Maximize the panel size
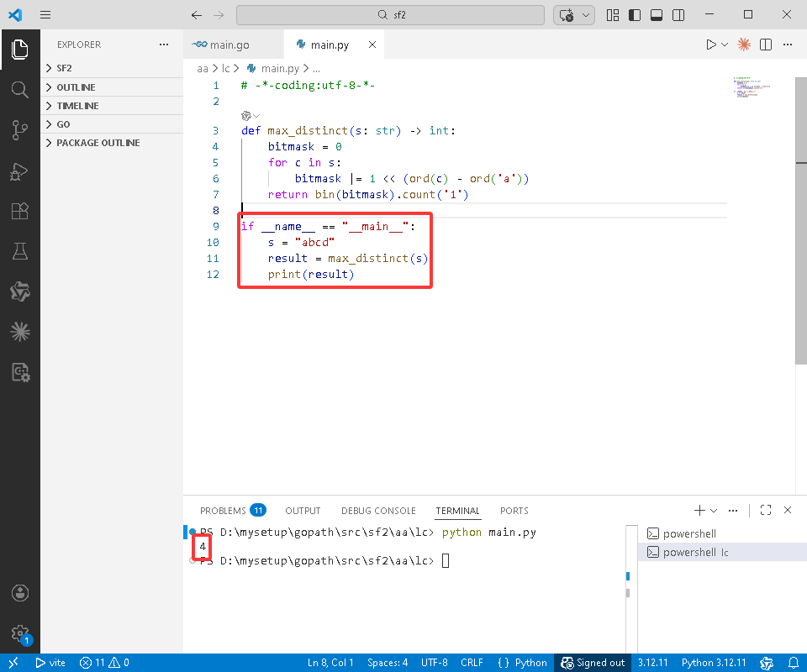 765,510
